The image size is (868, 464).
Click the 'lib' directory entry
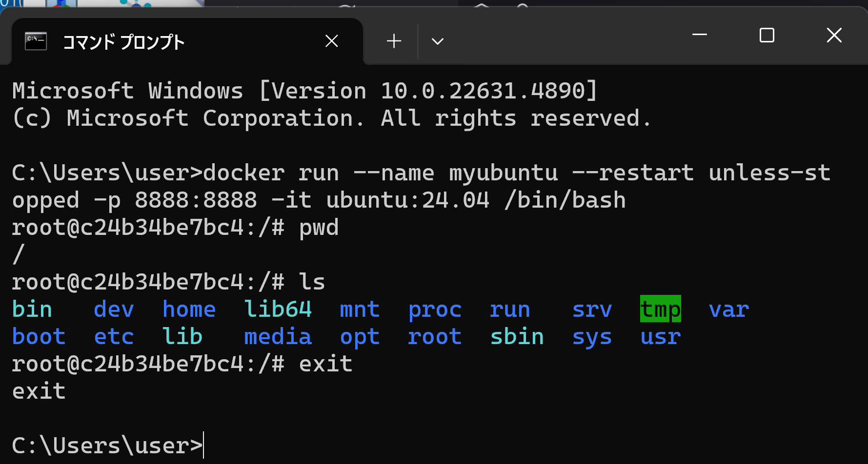[182, 337]
